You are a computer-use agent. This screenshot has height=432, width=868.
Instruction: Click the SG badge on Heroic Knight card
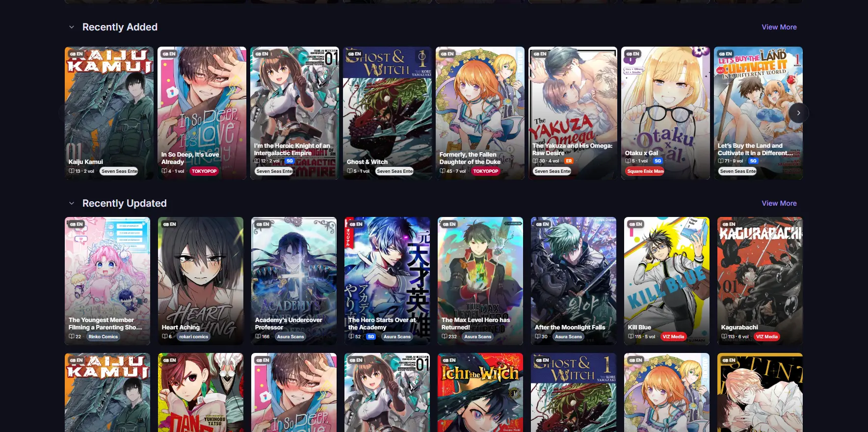289,161
